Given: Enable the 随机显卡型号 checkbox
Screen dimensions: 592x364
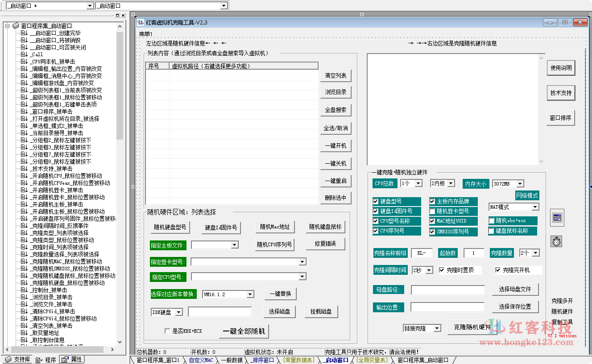Looking at the screenshot, I should [x=432, y=211].
